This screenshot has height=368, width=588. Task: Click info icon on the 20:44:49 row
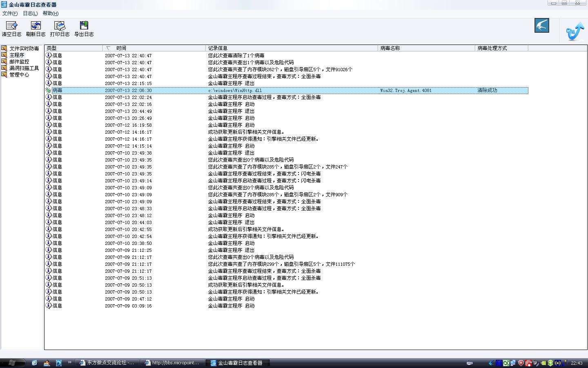pos(48,111)
